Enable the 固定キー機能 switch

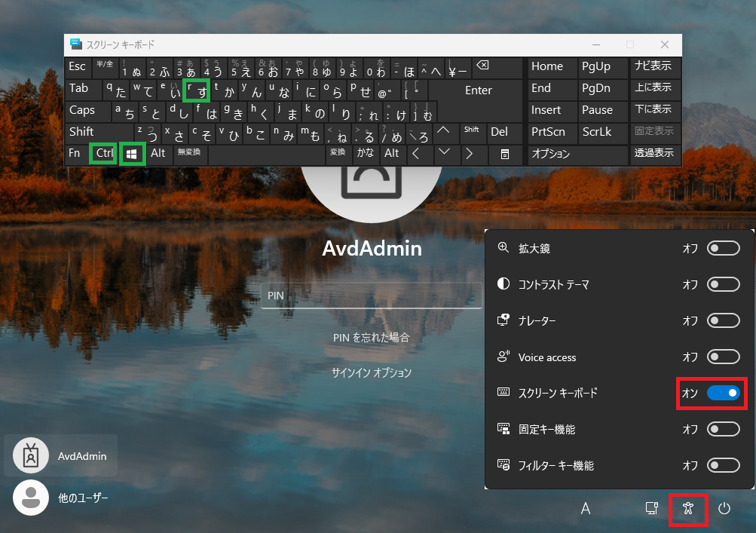coord(724,429)
